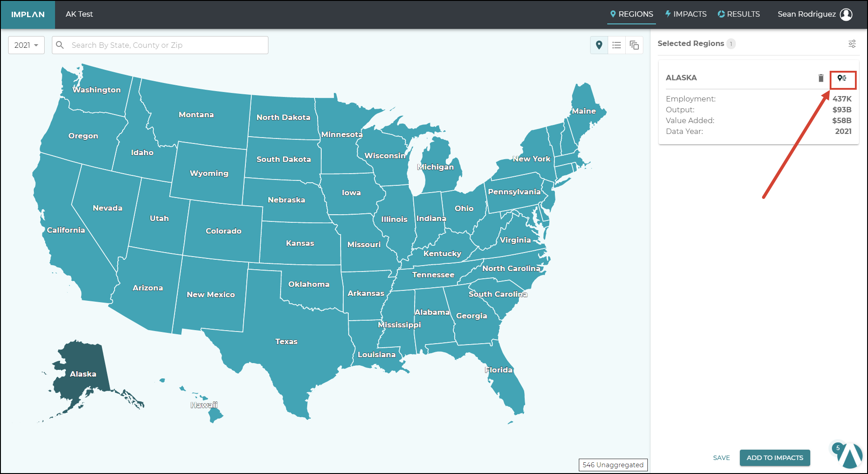Toggle the stacked regions view icon
868x474 pixels.
[x=634, y=45]
